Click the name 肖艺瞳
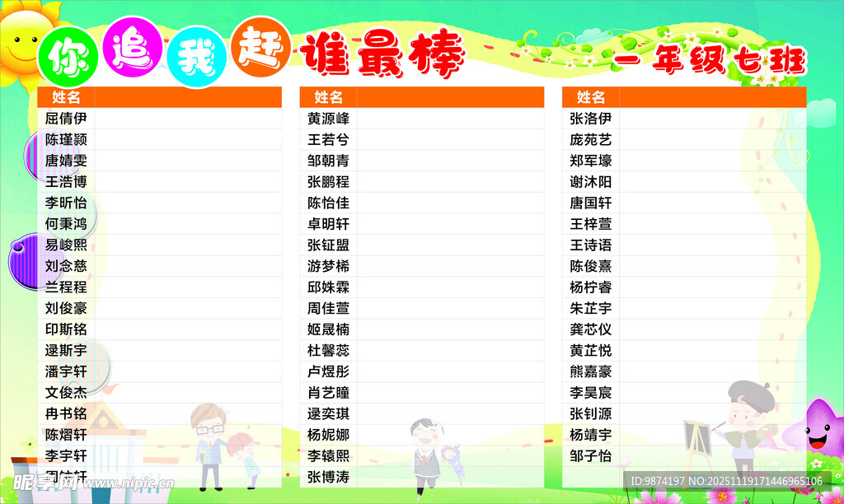 (328, 393)
